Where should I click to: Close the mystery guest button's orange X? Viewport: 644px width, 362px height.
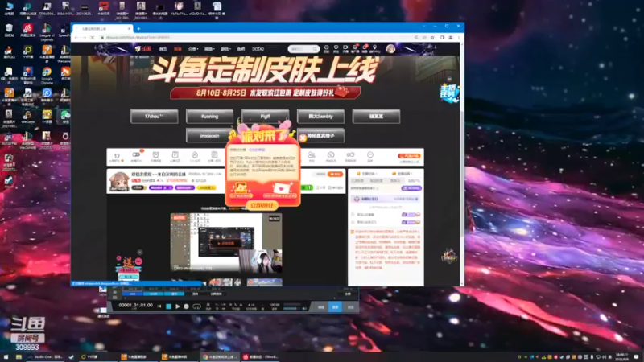pyautogui.click(x=303, y=138)
